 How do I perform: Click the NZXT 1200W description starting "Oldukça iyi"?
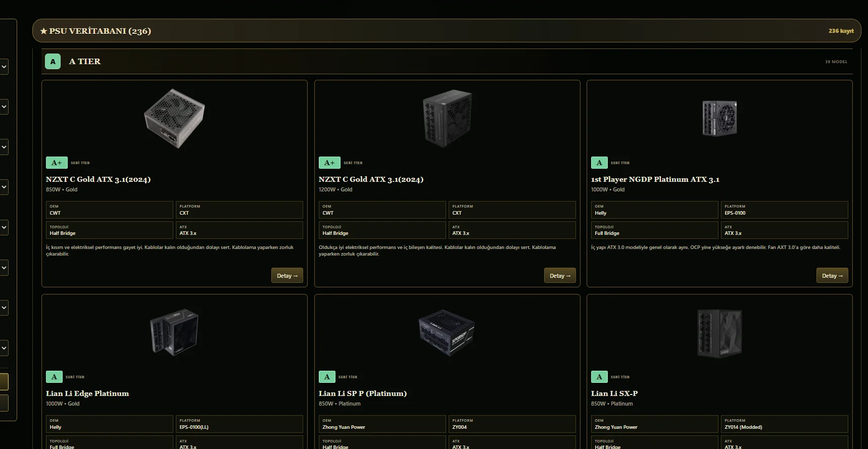[x=438, y=251]
